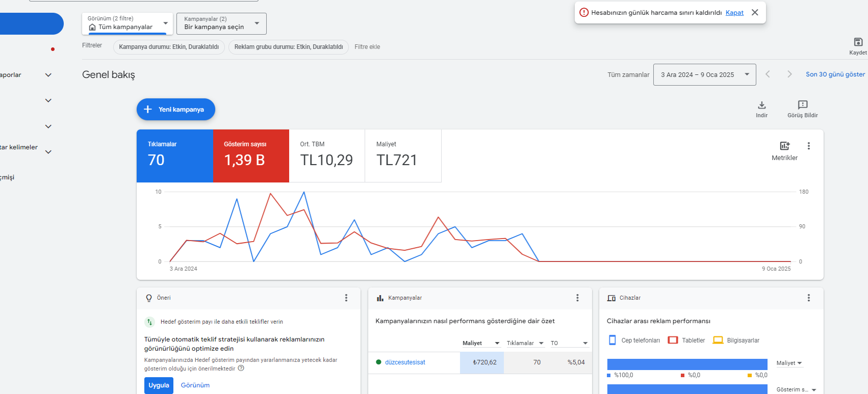
Task: Open the Tüm kampanyalar view dropdown
Action: tap(127, 23)
